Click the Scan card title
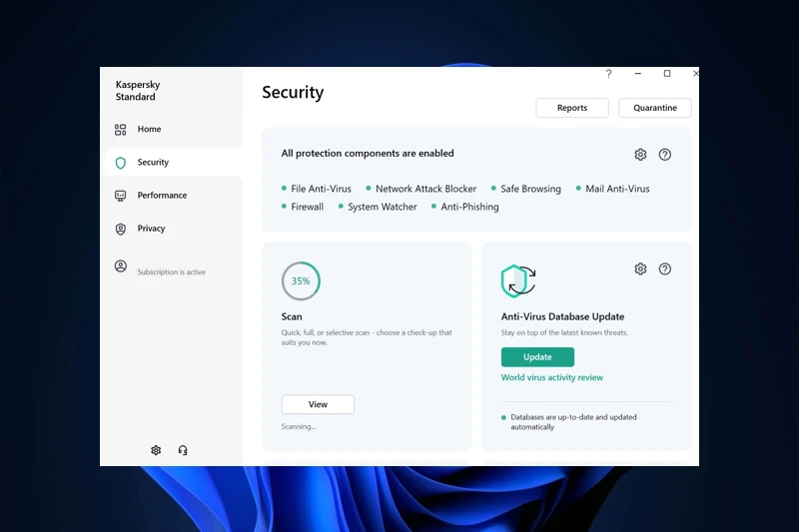The height and width of the screenshot is (532, 799). (x=292, y=316)
